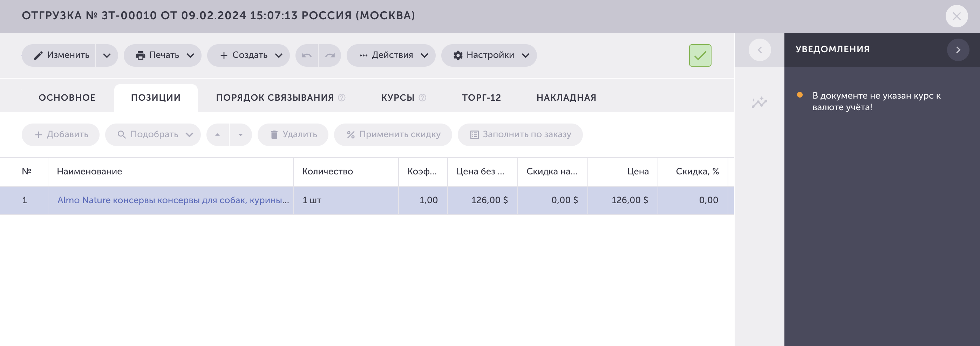Switch to the Курсы tab
980x346 pixels.
(397, 98)
